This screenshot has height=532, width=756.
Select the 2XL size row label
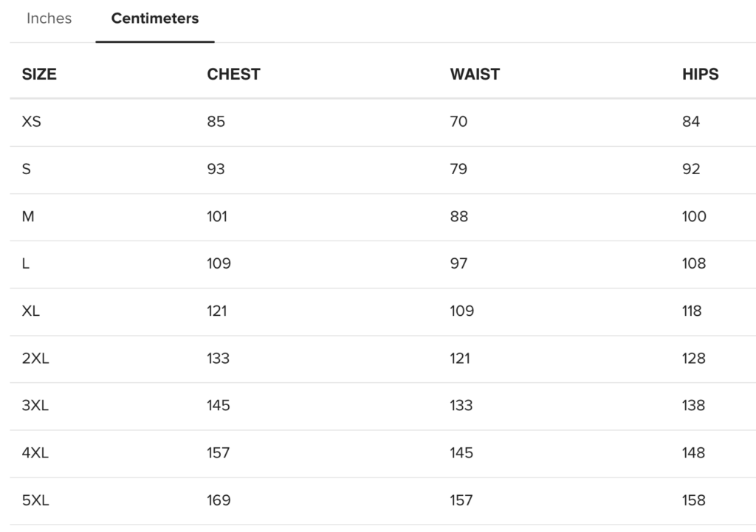tap(35, 358)
